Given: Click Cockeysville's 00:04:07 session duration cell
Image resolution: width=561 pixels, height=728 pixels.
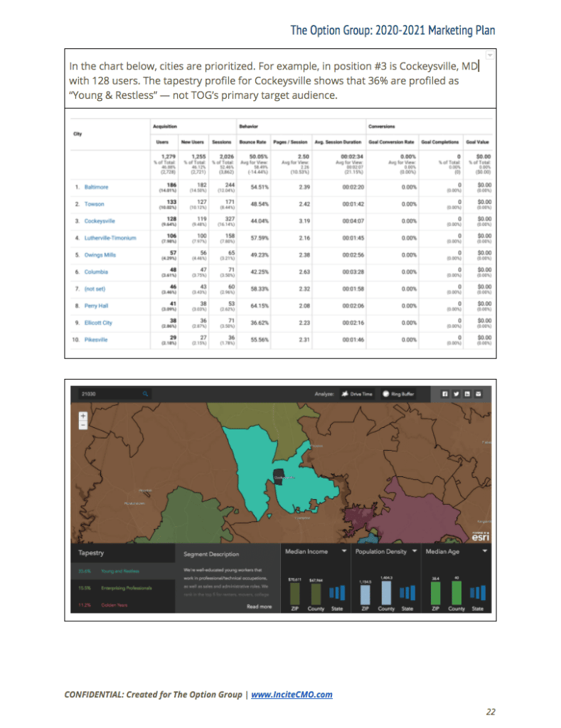Looking at the screenshot, I should coord(353,221).
